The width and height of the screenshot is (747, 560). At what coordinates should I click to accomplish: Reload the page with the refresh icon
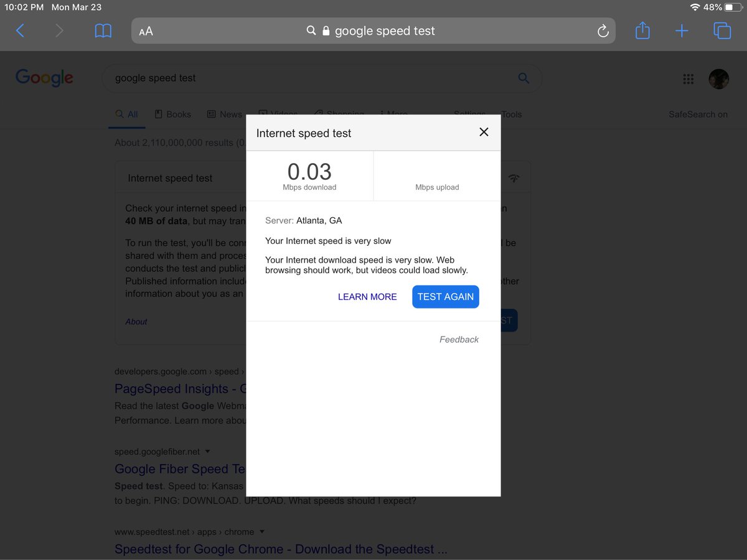tap(603, 31)
